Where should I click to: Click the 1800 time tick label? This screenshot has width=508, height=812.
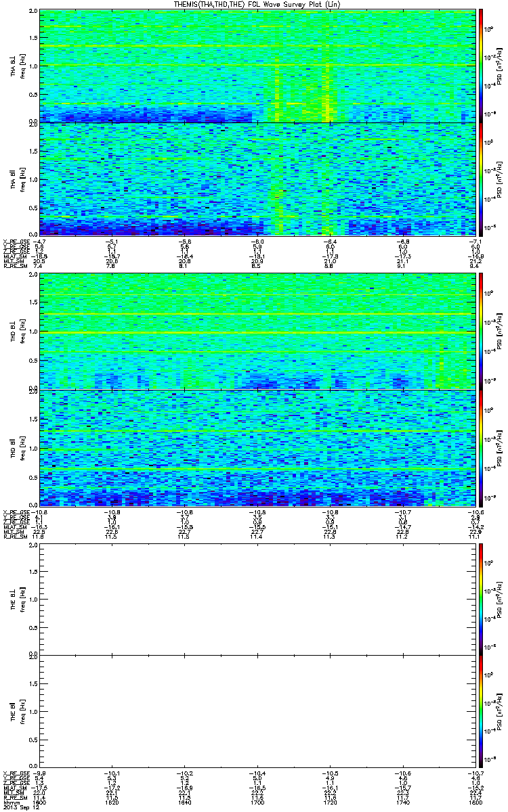(x=476, y=803)
